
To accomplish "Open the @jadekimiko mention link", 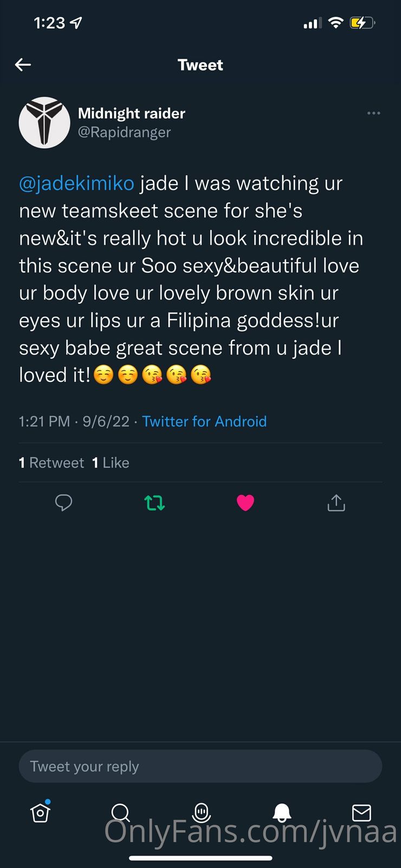I will pyautogui.click(x=76, y=183).
